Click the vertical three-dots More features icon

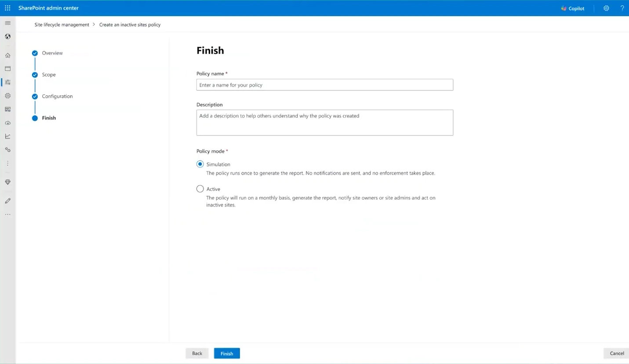(x=7, y=163)
